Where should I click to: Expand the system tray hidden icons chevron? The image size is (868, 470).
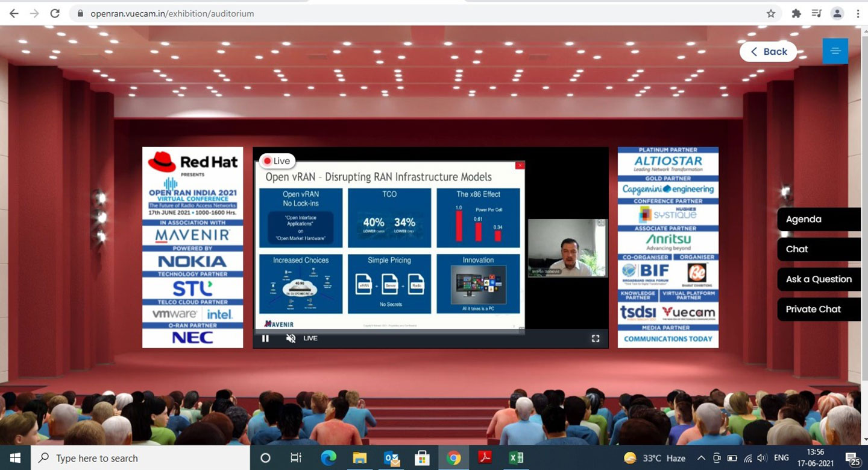701,458
